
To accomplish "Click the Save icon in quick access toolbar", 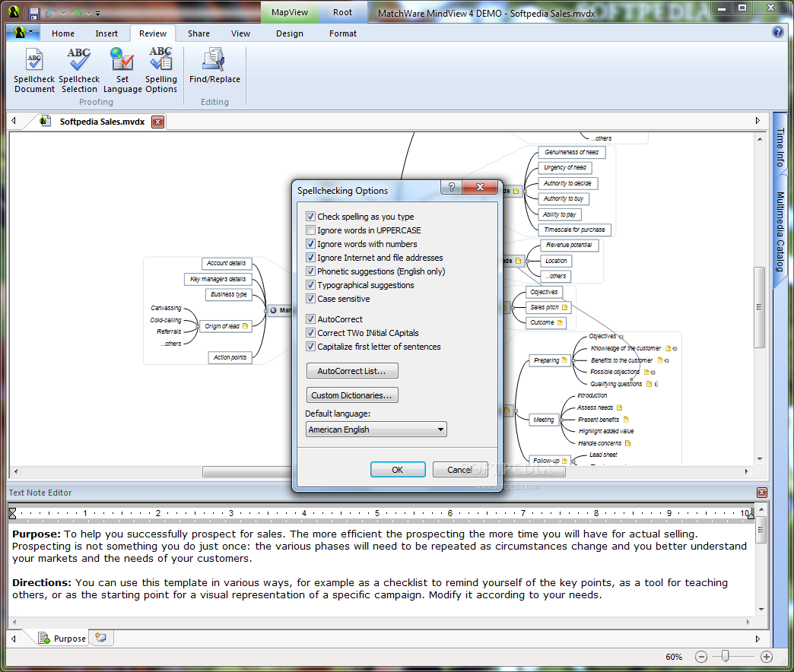I will click(34, 13).
